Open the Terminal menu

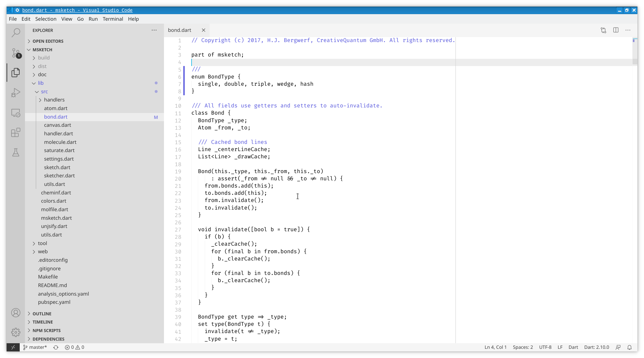tap(113, 19)
